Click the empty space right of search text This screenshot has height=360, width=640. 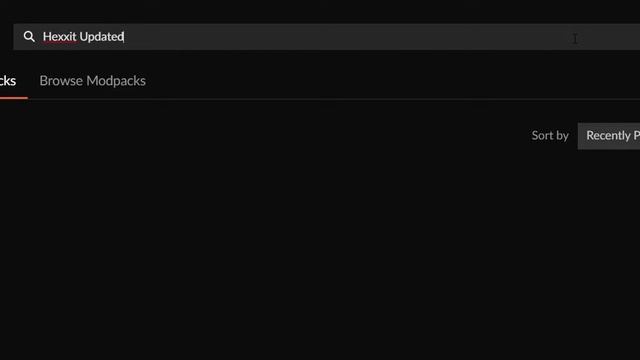347,37
